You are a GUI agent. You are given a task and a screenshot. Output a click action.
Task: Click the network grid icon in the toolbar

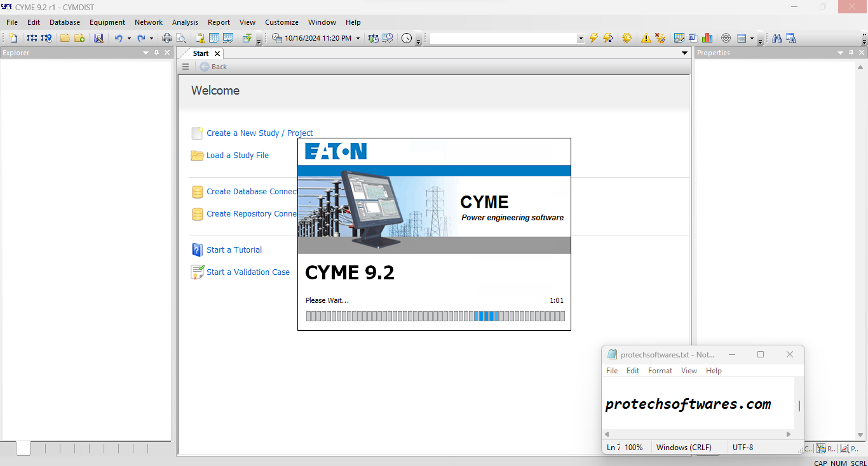[x=32, y=38]
